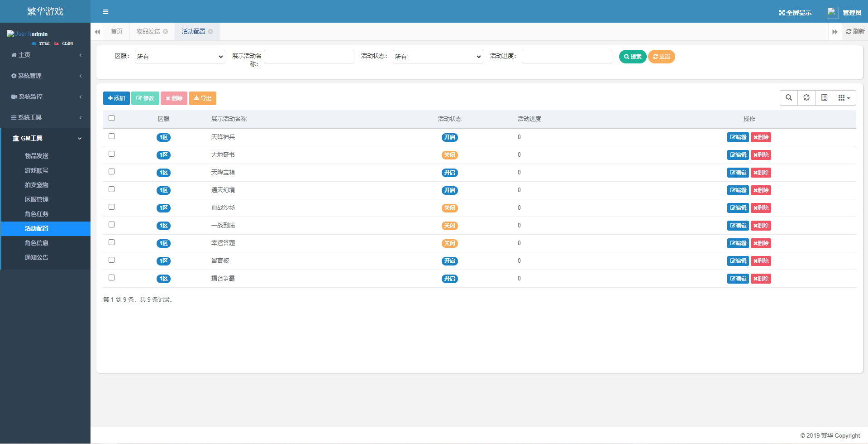Open 角色信息 in the sidebar menu
This screenshot has width=868, height=444.
(37, 243)
